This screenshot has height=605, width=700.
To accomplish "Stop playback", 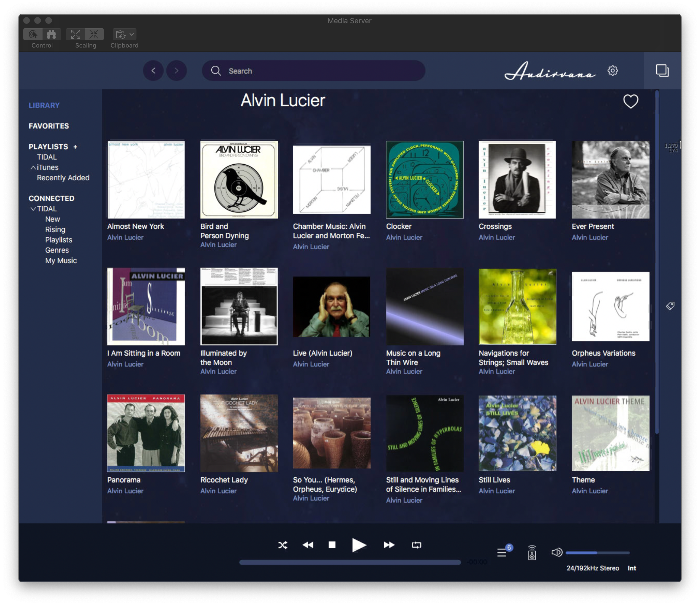I will pos(332,544).
